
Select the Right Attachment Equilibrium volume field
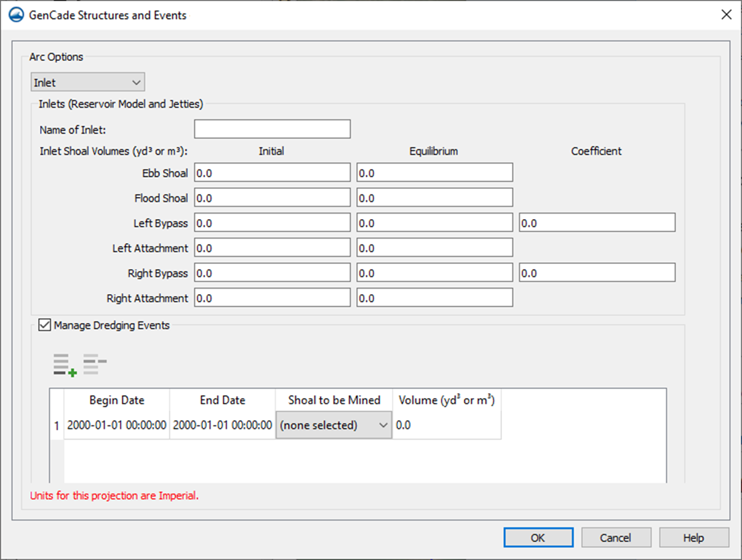click(434, 298)
